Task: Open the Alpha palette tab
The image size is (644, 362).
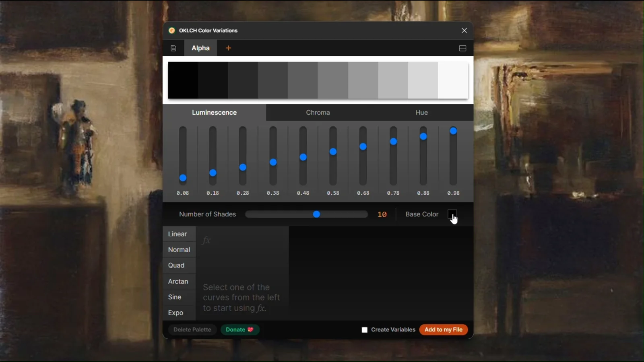Action: (200, 48)
